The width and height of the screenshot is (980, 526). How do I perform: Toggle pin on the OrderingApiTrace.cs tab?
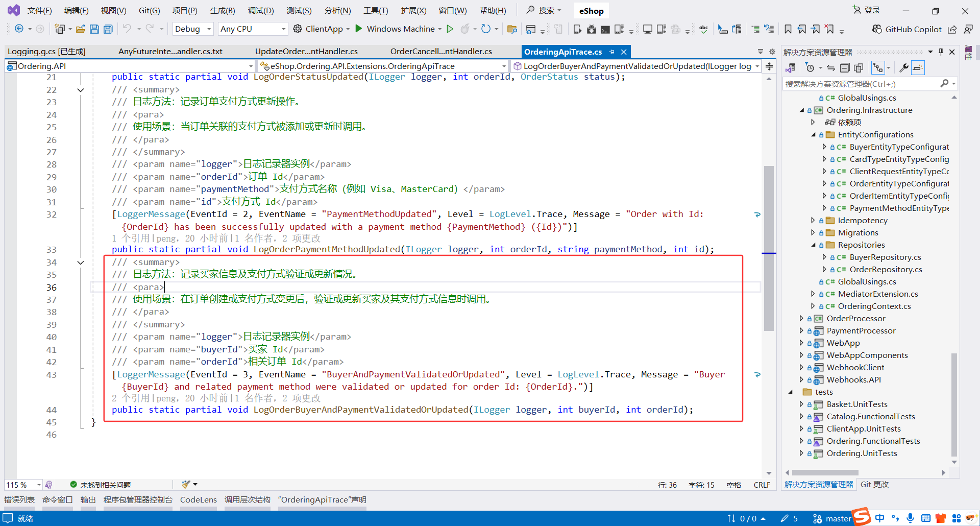[611, 52]
